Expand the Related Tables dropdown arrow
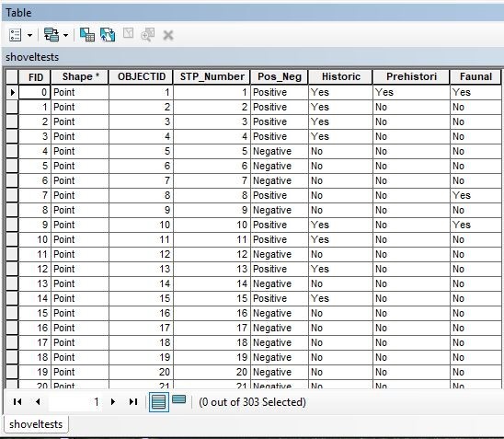Image resolution: width=504 pixels, height=439 pixels. pos(65,35)
